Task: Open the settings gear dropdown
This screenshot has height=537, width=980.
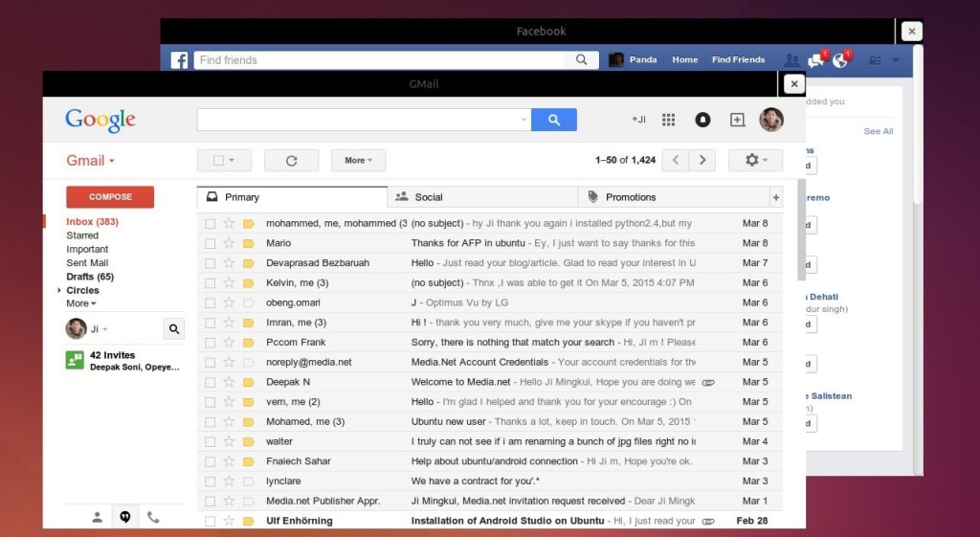Action: tap(756, 160)
